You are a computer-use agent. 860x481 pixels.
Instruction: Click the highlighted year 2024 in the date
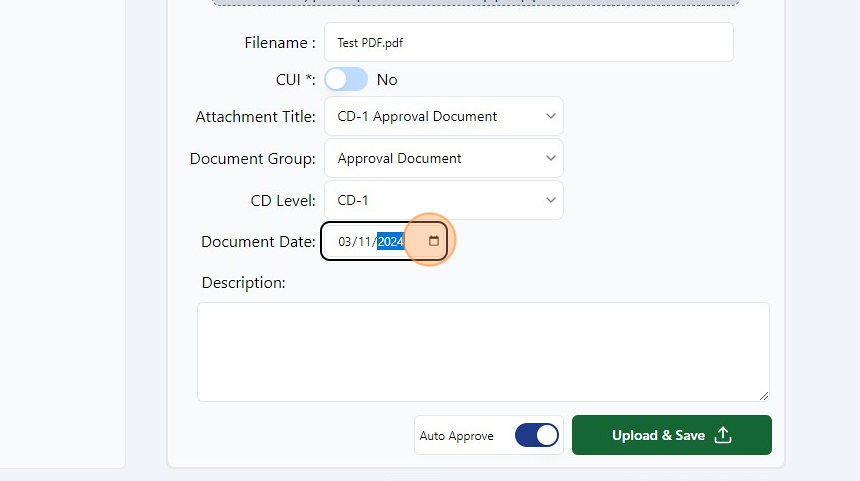click(x=390, y=242)
